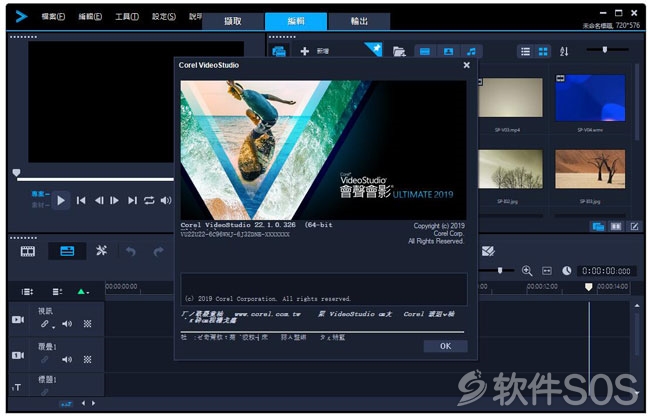Click the timeline timecode field
Image resolution: width=650 pixels, height=416 pixels.
click(606, 271)
